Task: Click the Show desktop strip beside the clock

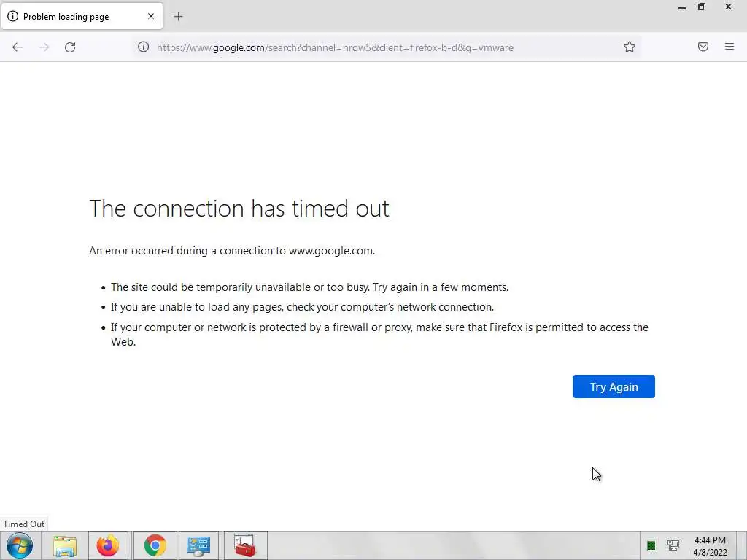Action: coord(742,545)
